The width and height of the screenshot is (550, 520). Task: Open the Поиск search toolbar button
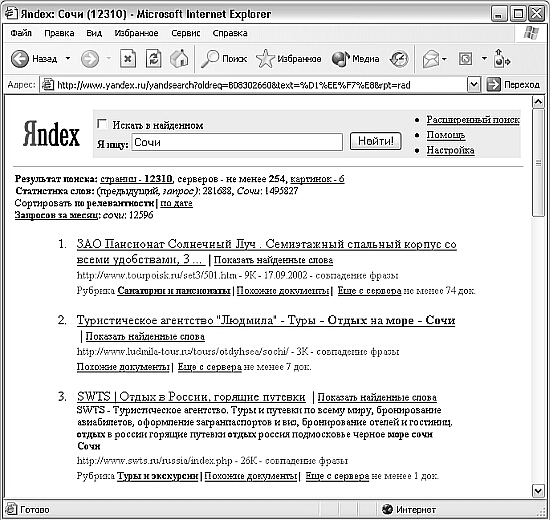coord(224,59)
